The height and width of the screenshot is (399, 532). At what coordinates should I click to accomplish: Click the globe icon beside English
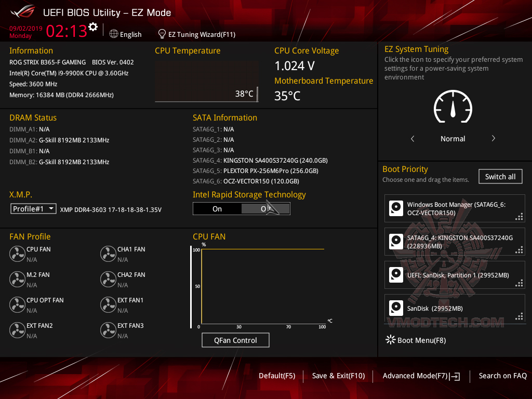[113, 34]
